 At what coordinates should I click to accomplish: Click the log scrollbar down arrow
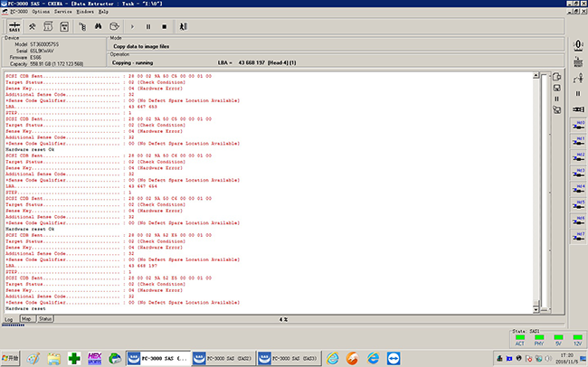(x=536, y=310)
